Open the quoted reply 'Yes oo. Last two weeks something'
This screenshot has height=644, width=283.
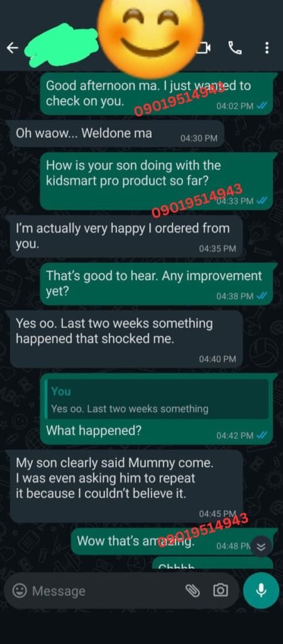pyautogui.click(x=156, y=398)
